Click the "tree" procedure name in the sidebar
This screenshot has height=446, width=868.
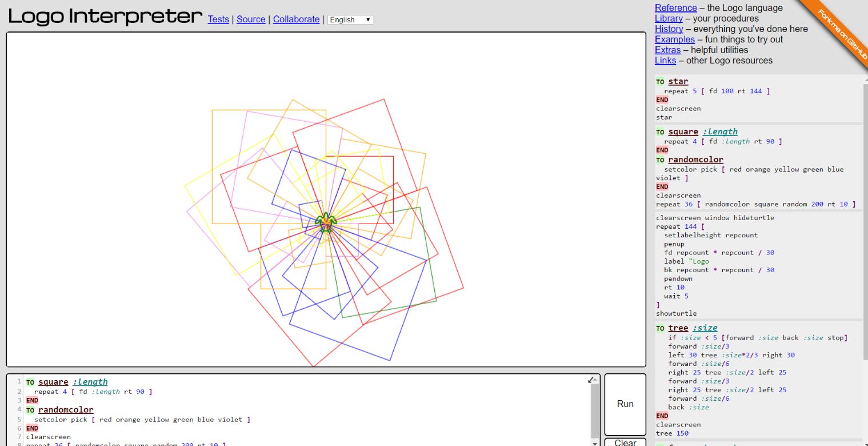677,328
